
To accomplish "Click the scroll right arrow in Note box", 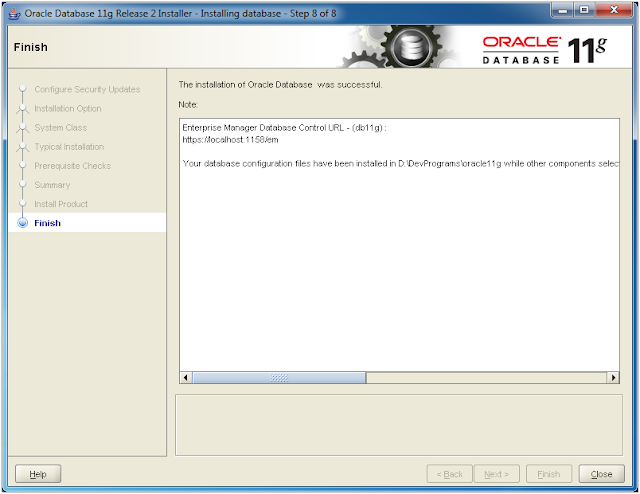I will click(x=613, y=378).
